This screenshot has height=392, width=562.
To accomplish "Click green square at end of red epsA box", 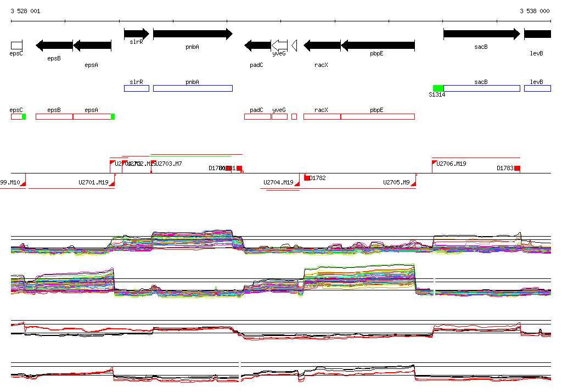I will [x=113, y=116].
